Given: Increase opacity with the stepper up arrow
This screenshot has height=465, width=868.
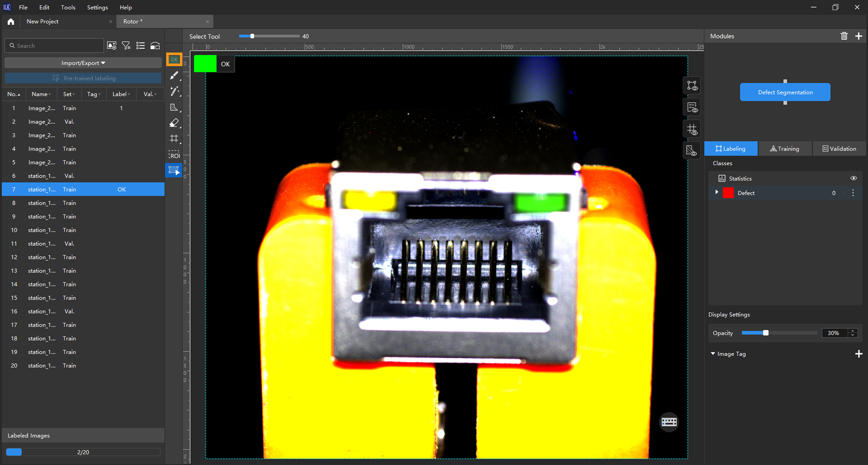Looking at the screenshot, I should [852, 331].
